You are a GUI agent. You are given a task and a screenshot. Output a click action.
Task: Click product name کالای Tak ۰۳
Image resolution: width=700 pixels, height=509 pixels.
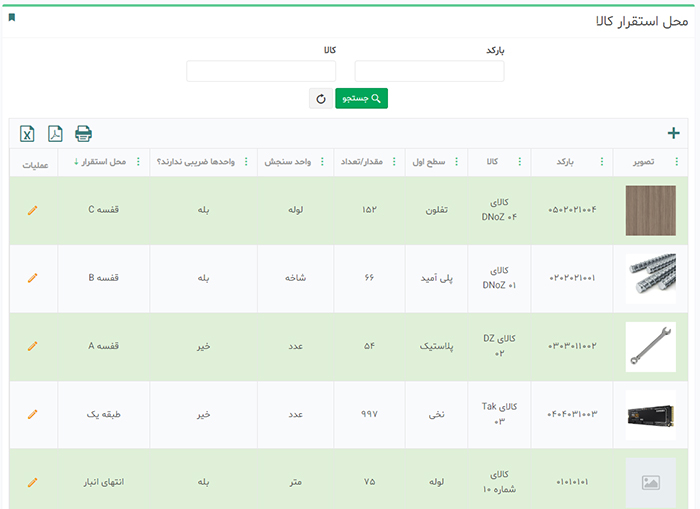point(499,414)
